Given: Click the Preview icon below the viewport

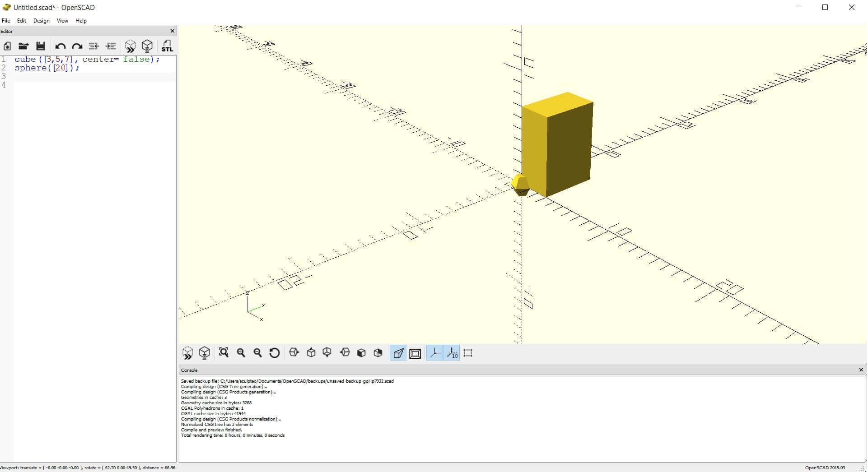Looking at the screenshot, I should coord(187,353).
